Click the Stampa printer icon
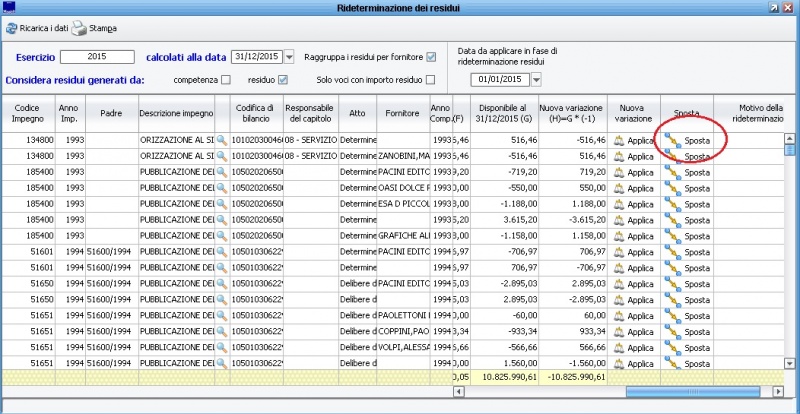Image resolution: width=800 pixels, height=414 pixels. click(78, 29)
